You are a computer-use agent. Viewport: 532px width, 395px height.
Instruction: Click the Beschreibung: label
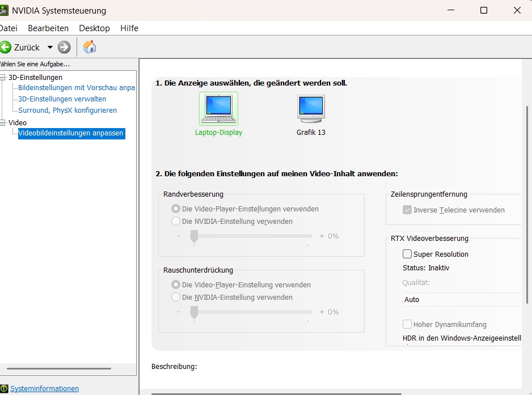174,367
